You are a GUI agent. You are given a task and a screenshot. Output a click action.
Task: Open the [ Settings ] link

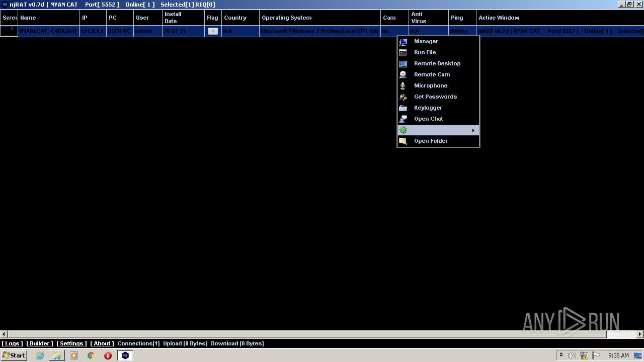click(71, 344)
